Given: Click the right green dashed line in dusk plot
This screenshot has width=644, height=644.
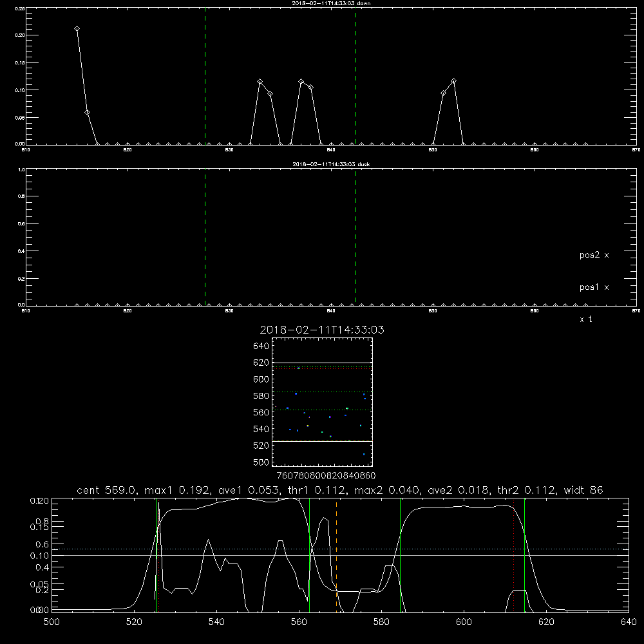Looking at the screenshot, I should coord(355,237).
